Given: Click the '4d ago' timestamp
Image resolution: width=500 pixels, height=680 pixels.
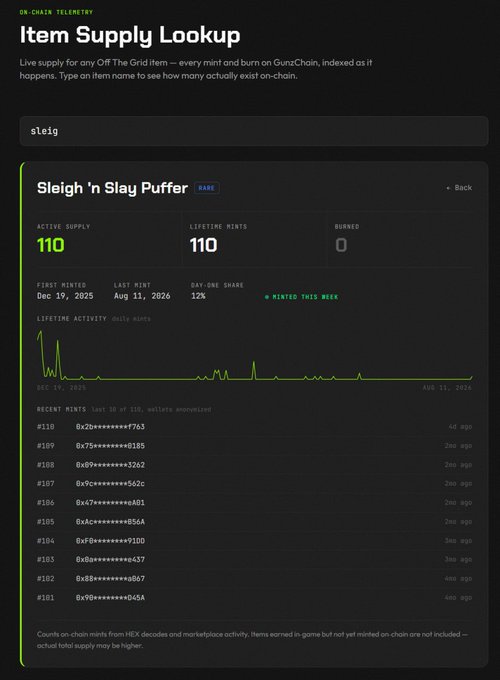Looking at the screenshot, I should (x=460, y=427).
